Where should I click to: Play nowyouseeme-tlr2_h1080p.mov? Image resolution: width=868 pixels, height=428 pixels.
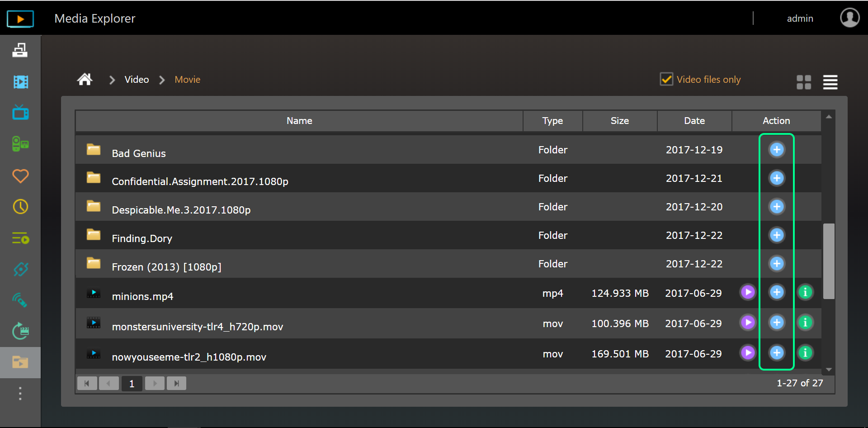click(x=748, y=352)
